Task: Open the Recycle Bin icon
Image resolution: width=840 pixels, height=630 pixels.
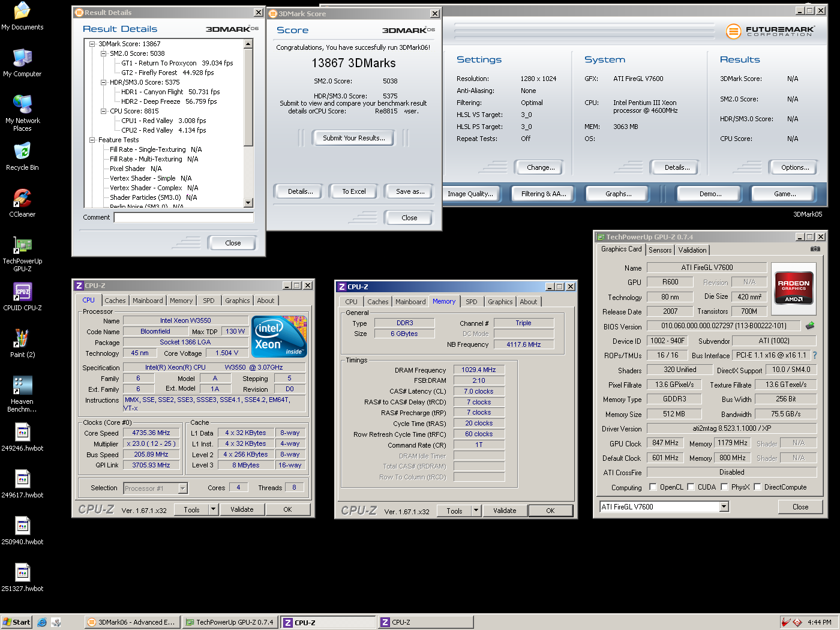Action: pyautogui.click(x=22, y=157)
